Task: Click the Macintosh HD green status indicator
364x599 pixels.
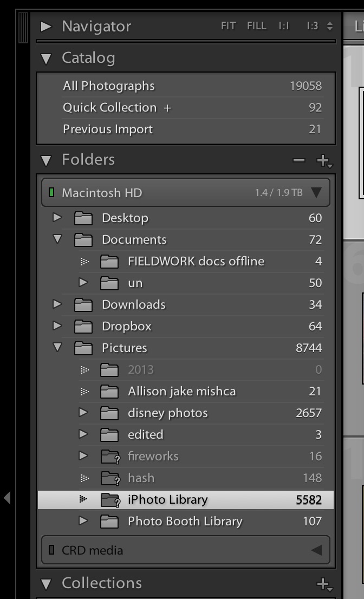Action: pos(51,193)
